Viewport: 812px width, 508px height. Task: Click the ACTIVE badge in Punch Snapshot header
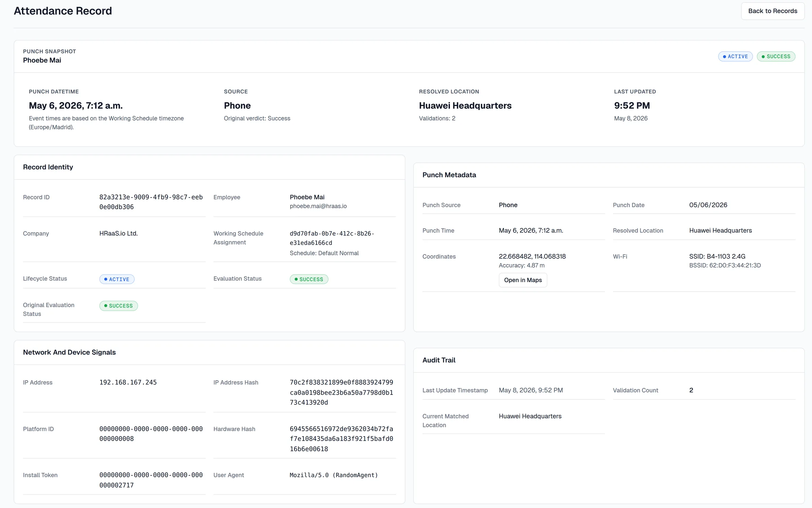[735, 57]
